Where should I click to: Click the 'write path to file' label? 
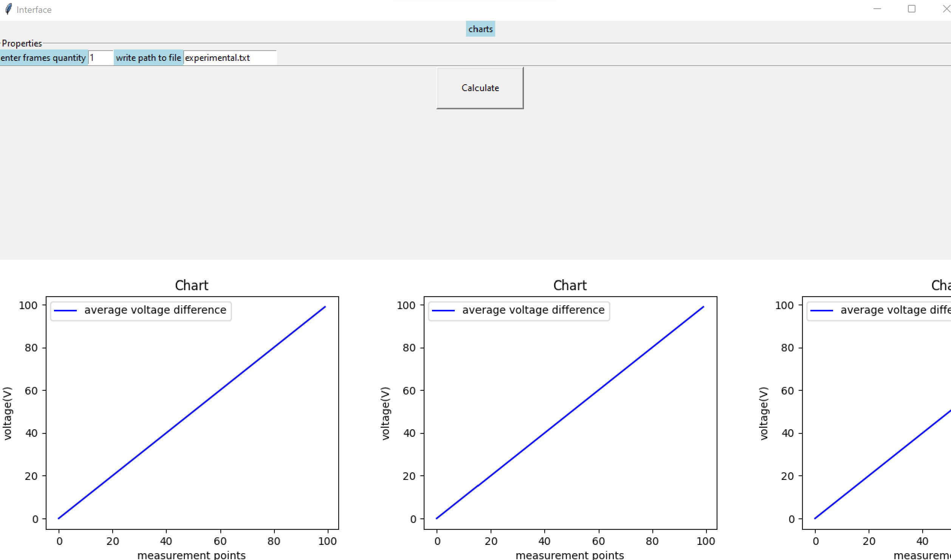149,58
